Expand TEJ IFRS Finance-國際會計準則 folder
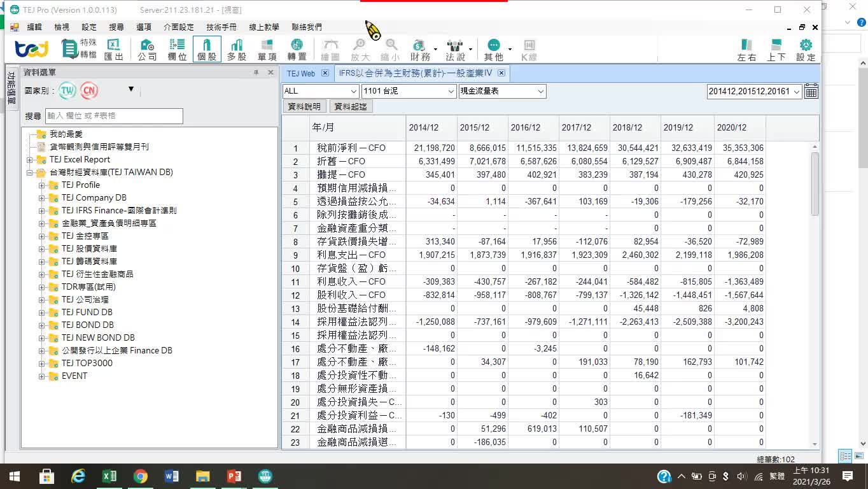868x489 pixels. (x=42, y=211)
